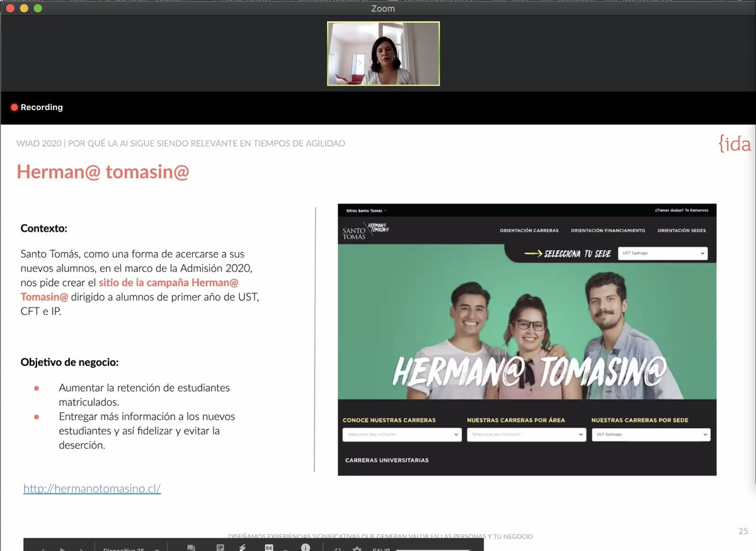Open audience Q&A tools icon
The height and width of the screenshot is (551, 756).
(191, 548)
